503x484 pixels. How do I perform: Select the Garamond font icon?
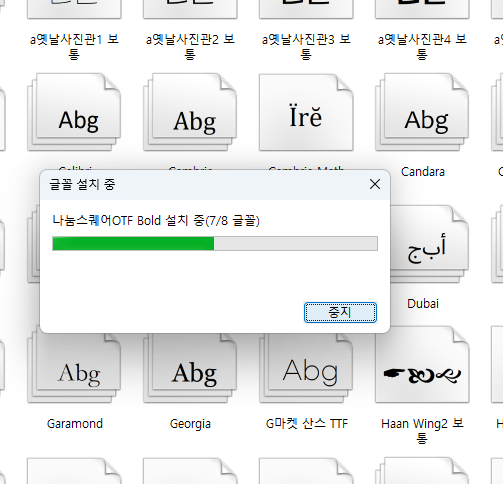click(x=74, y=368)
